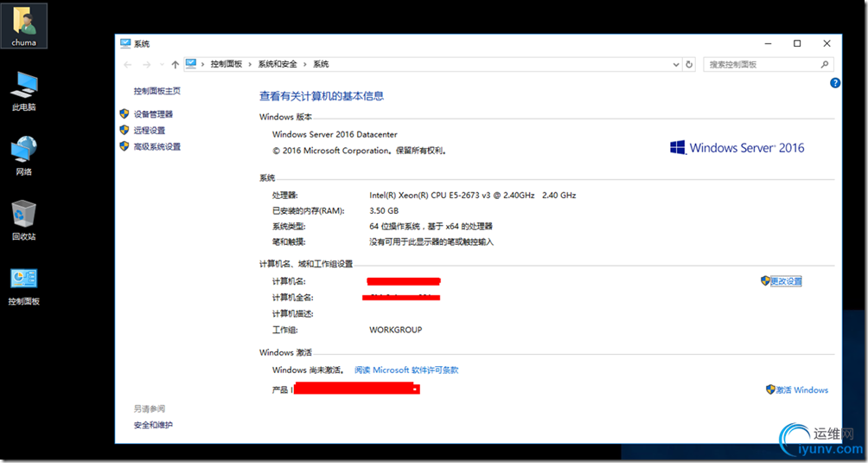Open the 回收站 recycle bin icon
Viewport: 868px width, 463px height.
pos(24,221)
